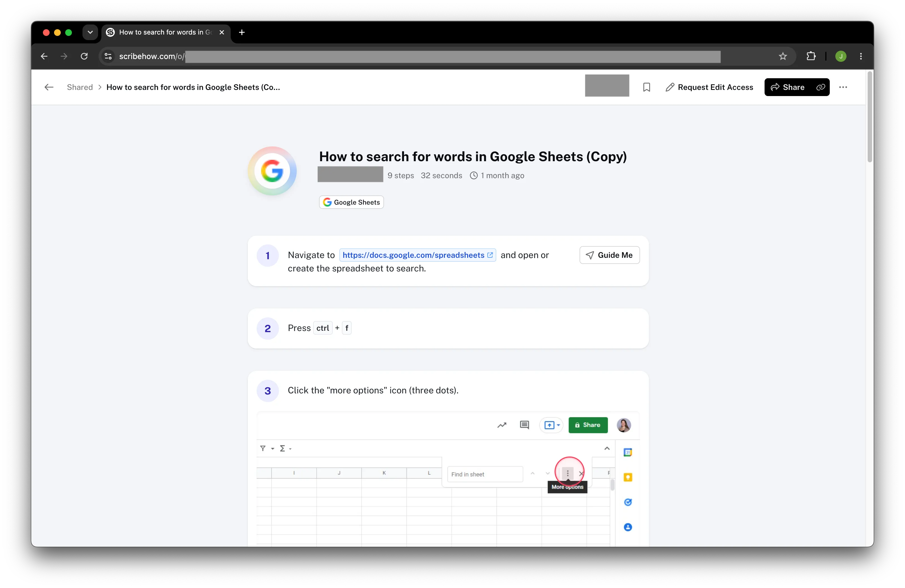Click the Google Keep side panel icon
905x588 pixels.
[x=628, y=477]
